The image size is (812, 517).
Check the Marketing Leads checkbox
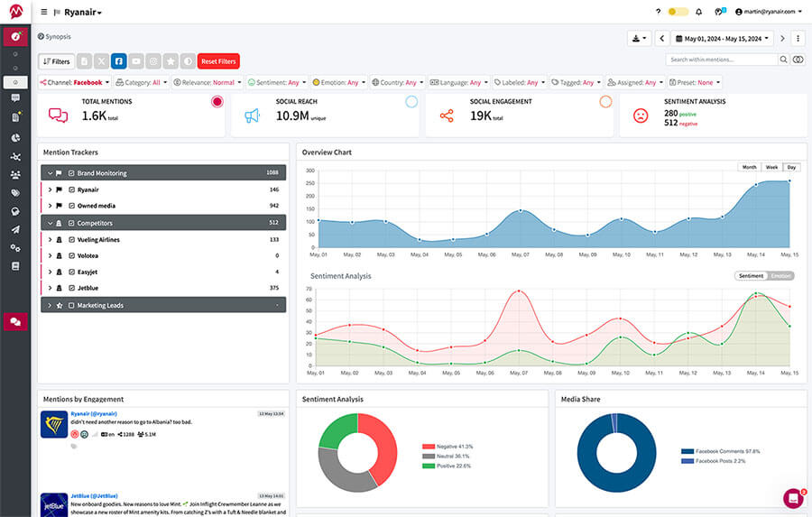pos(71,306)
